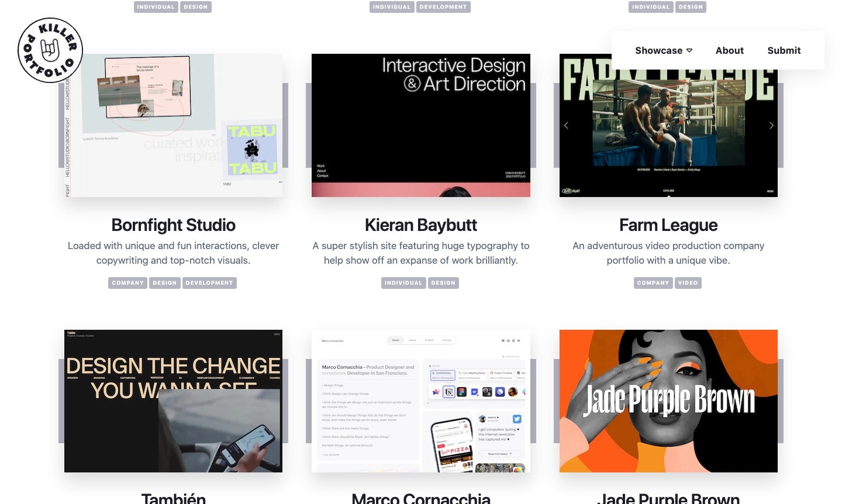The image size is (842, 504).
Task: Open the About page
Action: (x=730, y=50)
